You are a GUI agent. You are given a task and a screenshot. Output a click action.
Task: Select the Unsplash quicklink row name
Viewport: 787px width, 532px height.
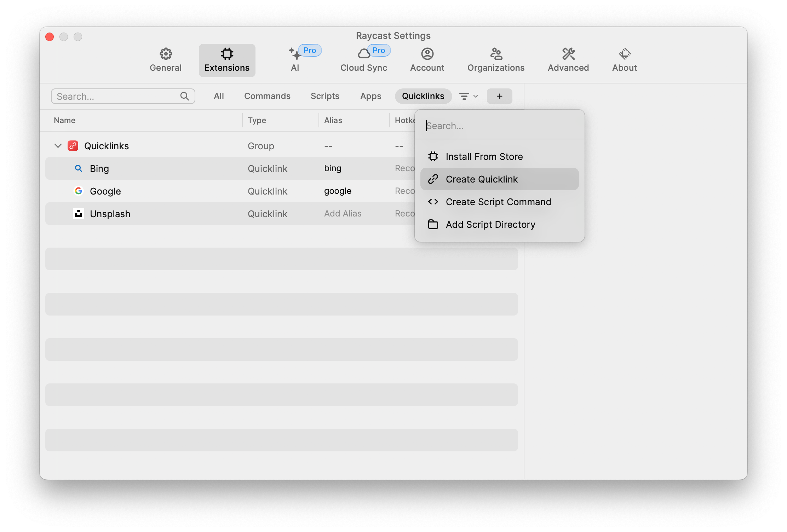[110, 214]
